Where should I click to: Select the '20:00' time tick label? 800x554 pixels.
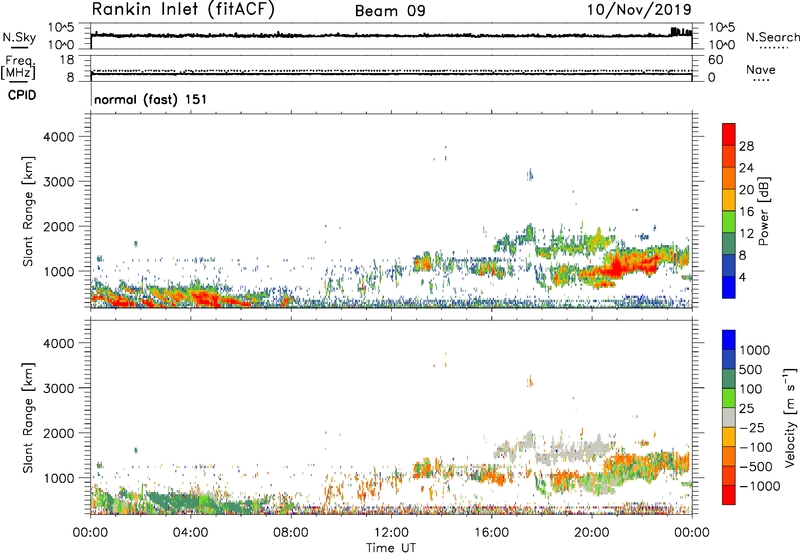coord(591,533)
